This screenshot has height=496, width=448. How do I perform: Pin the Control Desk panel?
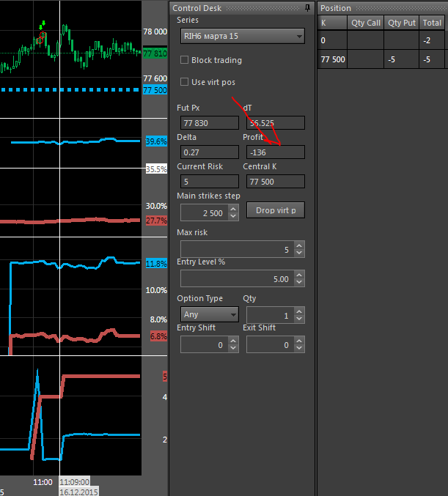pyautogui.click(x=307, y=8)
